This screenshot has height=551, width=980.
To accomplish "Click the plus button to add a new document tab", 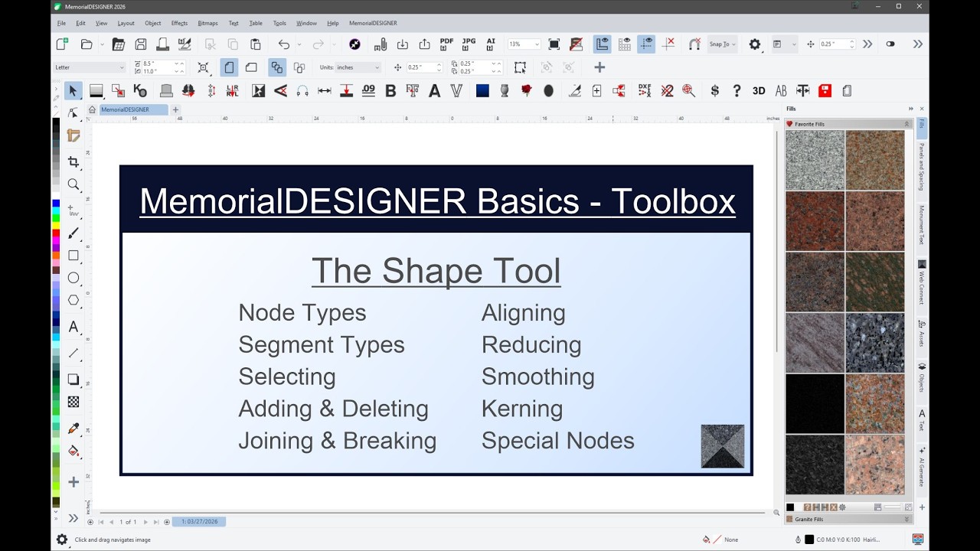I will pos(175,109).
